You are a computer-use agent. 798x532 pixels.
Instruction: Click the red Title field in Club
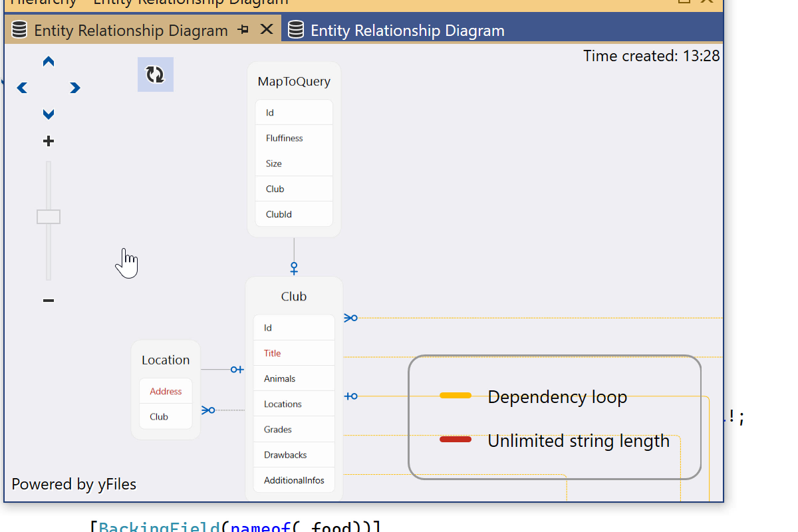pos(273,353)
